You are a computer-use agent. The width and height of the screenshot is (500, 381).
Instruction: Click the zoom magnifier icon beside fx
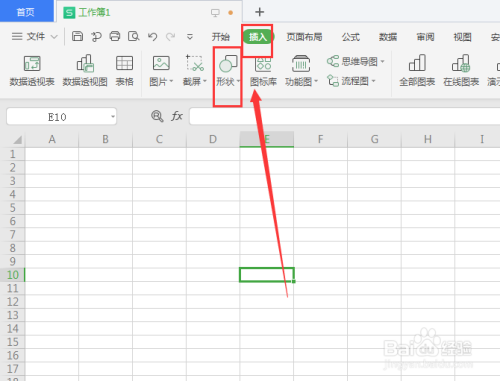[157, 116]
